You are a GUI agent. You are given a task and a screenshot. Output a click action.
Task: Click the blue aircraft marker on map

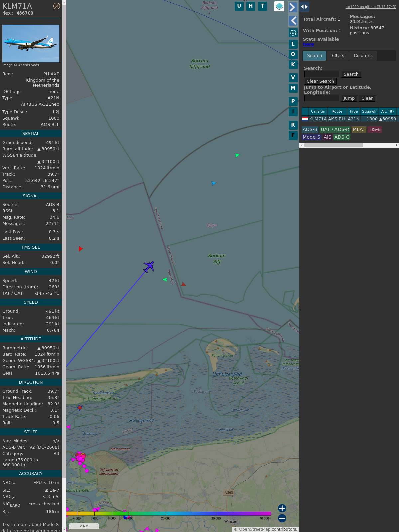214,183
